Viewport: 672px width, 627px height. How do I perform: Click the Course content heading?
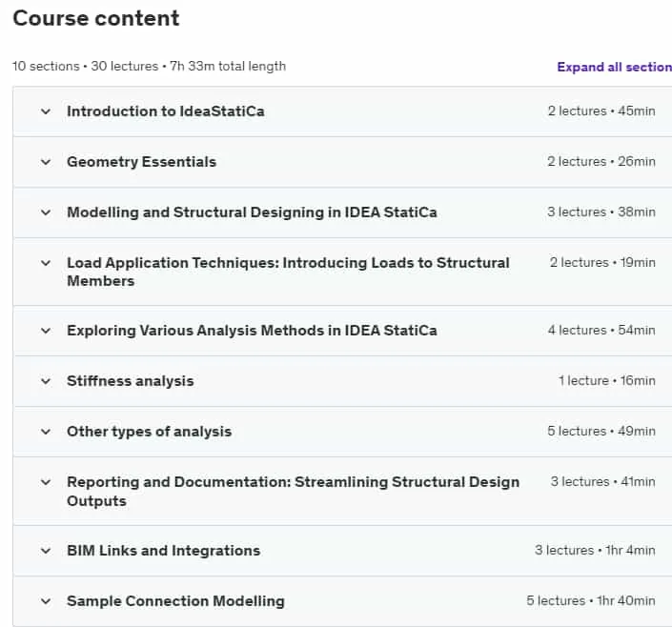pyautogui.click(x=96, y=18)
